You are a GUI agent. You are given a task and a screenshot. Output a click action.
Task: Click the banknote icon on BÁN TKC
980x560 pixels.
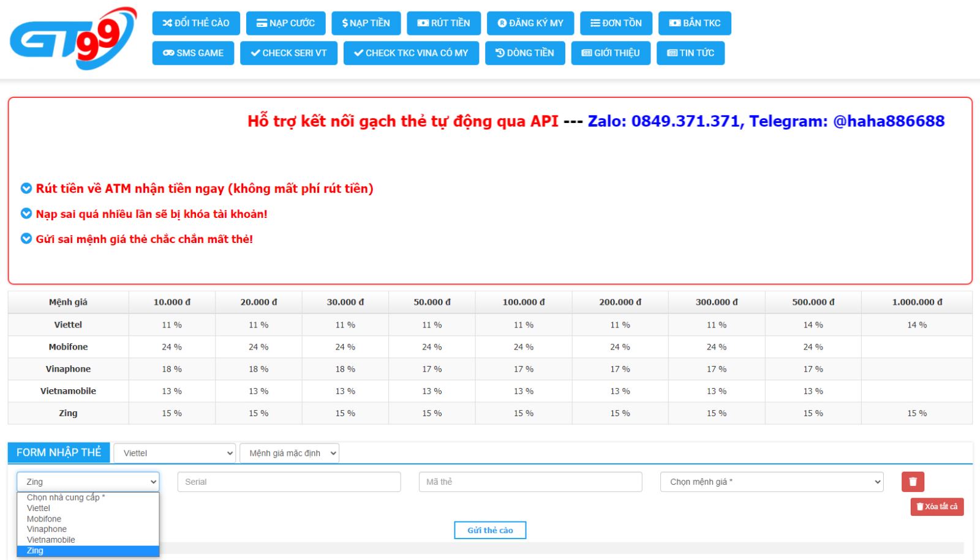click(x=675, y=23)
